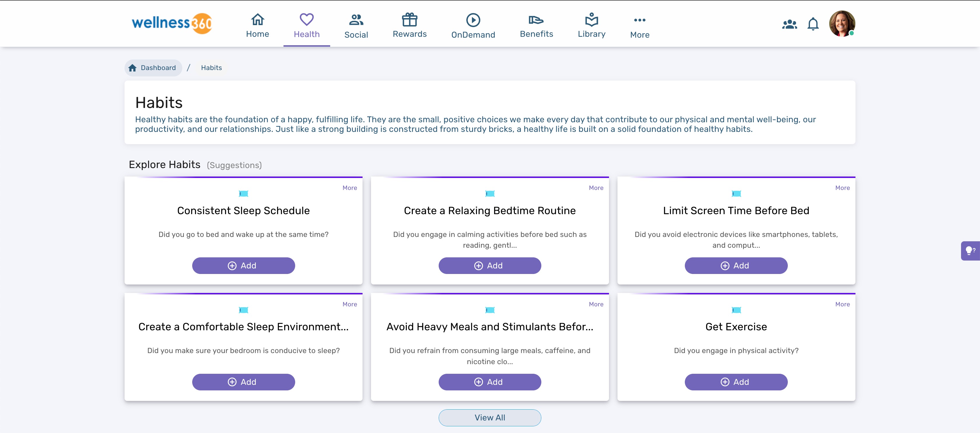Click More on Avoid Heavy Meals card
Image resolution: width=980 pixels, height=433 pixels.
tap(596, 304)
